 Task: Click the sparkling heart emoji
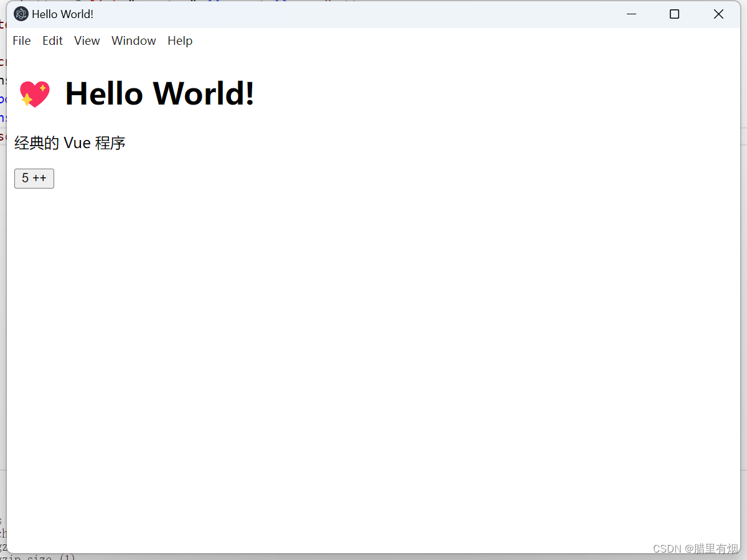pos(34,94)
